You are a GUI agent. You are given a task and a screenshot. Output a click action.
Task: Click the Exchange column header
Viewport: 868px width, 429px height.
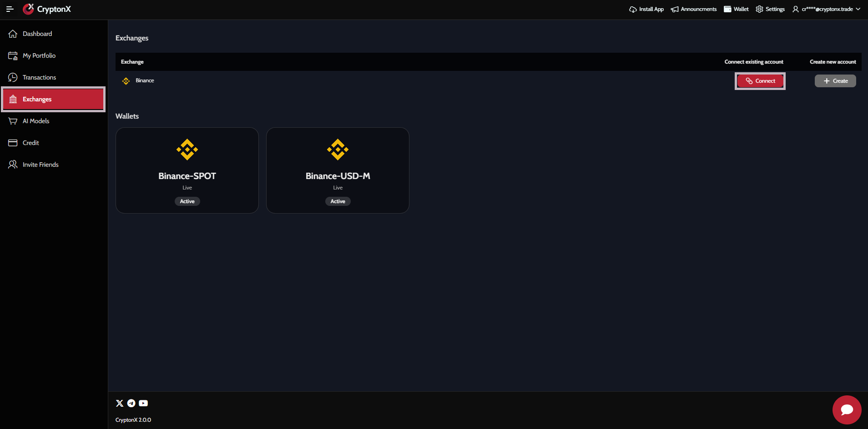pyautogui.click(x=132, y=62)
